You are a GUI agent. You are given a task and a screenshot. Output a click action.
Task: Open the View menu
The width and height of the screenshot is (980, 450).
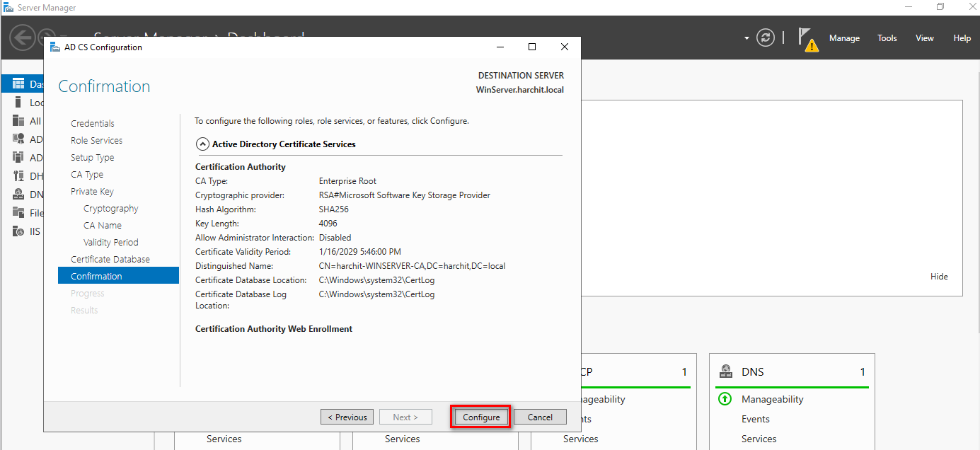(x=924, y=38)
